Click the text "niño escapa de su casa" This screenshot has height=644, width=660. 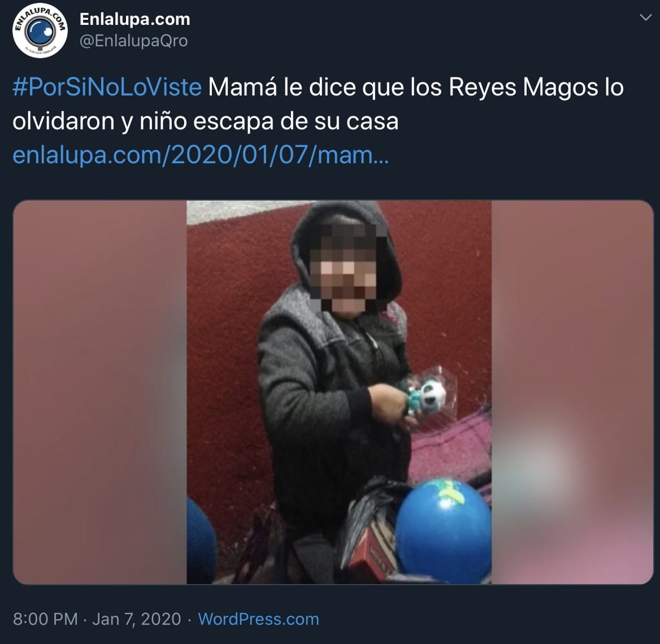269,121
